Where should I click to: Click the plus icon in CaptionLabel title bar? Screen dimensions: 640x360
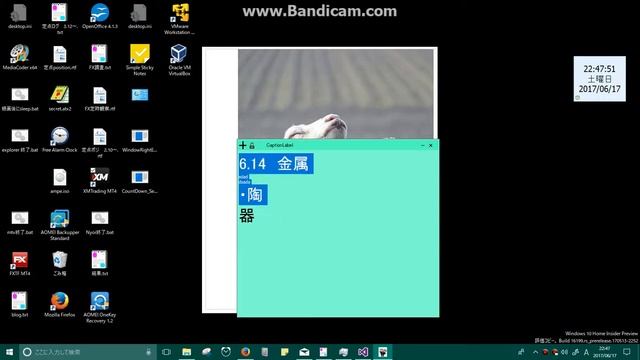coord(243,145)
